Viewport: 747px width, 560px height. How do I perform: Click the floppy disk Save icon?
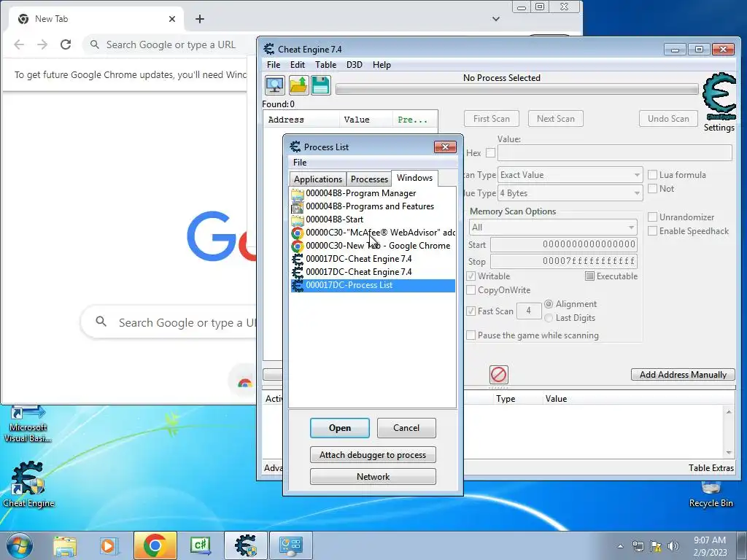pyautogui.click(x=321, y=86)
